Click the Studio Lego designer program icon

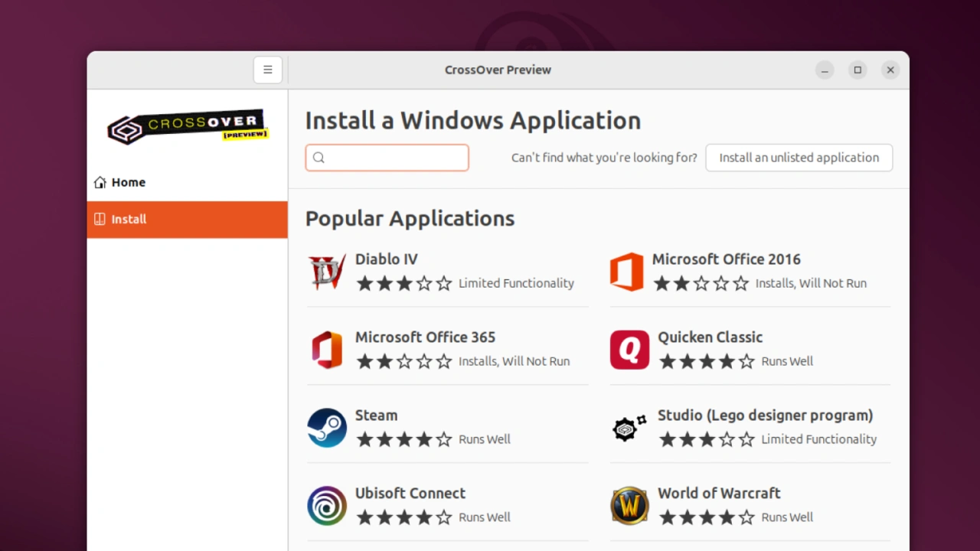[x=628, y=428]
